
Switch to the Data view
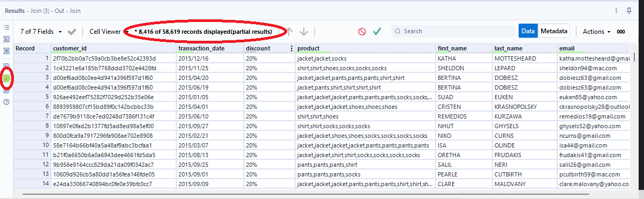(528, 31)
